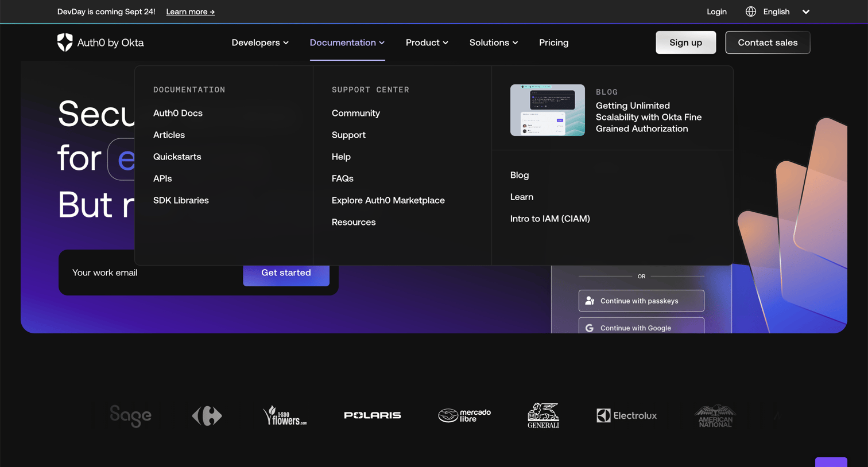The height and width of the screenshot is (467, 868).
Task: Select APIs in the Documentation column
Action: coord(162,178)
